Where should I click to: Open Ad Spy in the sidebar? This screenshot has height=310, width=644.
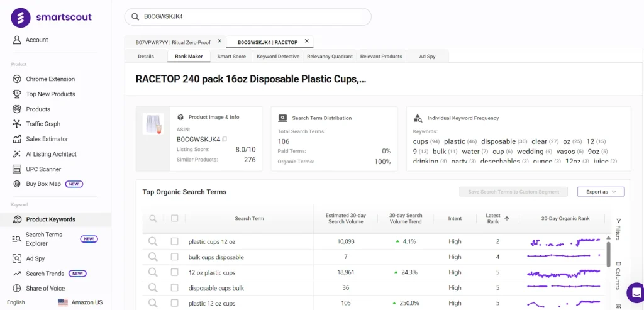[x=35, y=258]
